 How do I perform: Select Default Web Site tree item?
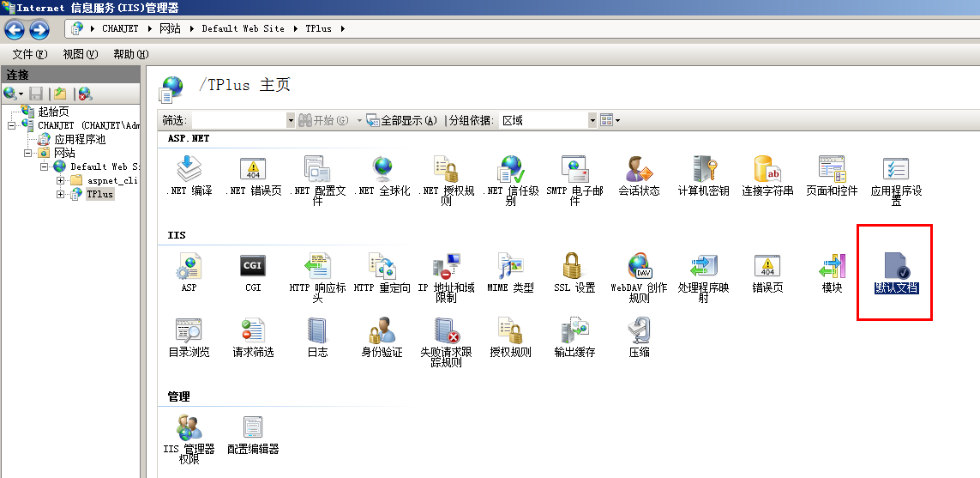tap(104, 166)
